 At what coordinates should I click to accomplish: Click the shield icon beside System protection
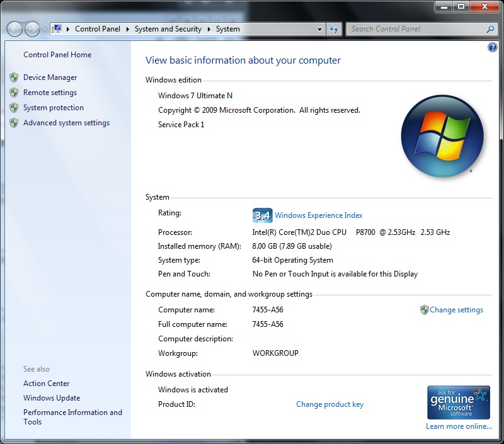pos(14,108)
